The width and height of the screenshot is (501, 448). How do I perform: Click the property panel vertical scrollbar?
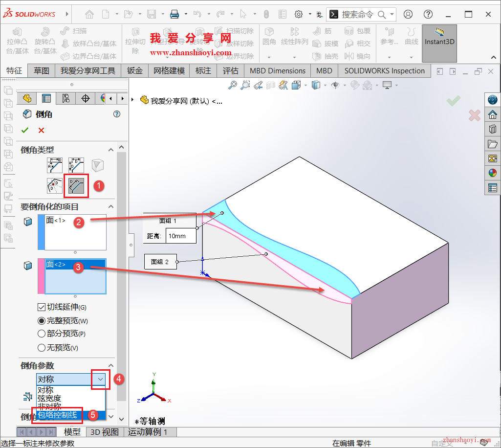(121, 276)
